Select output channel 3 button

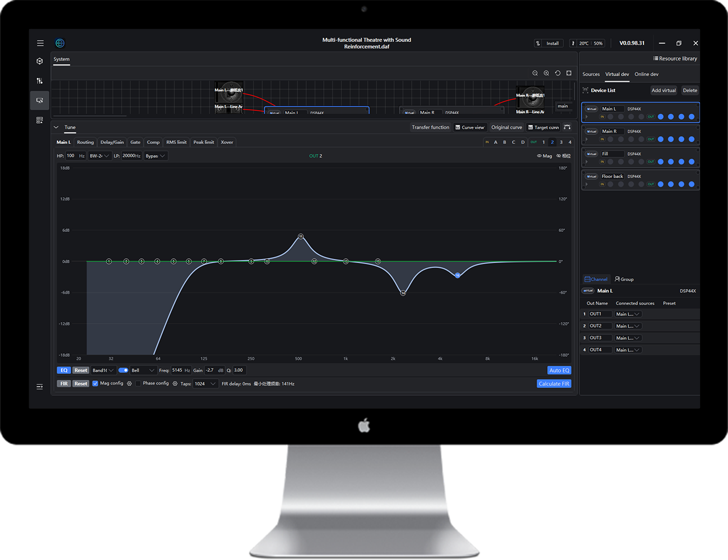pyautogui.click(x=561, y=142)
